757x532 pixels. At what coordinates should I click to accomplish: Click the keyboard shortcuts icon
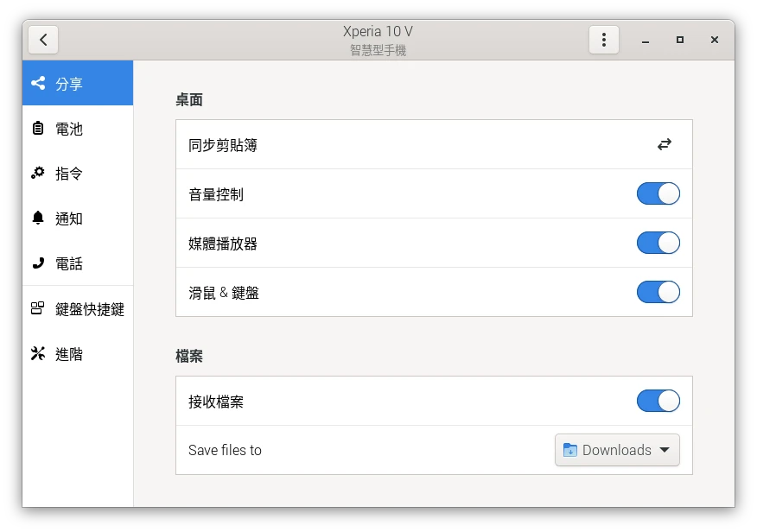[x=38, y=308]
